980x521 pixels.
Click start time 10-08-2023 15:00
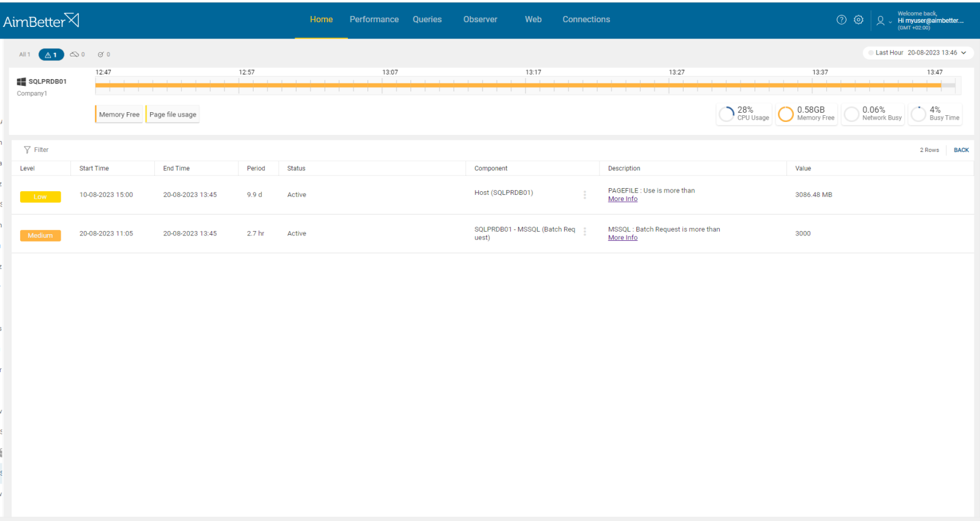pyautogui.click(x=106, y=195)
